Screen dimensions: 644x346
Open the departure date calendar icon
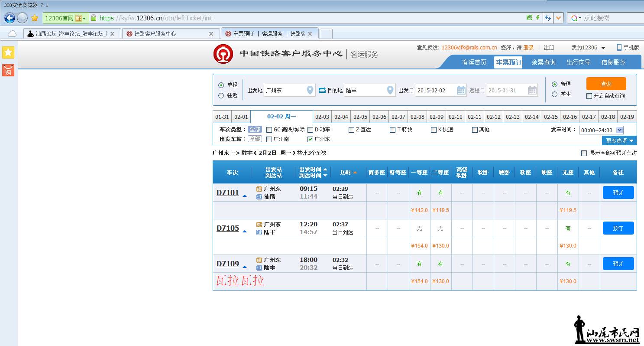(461, 90)
